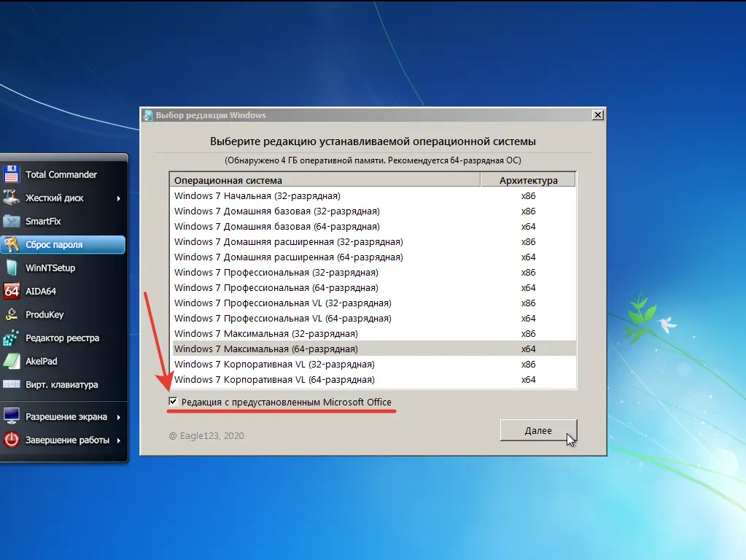Click the dialog title bar setup icon

[x=148, y=115]
